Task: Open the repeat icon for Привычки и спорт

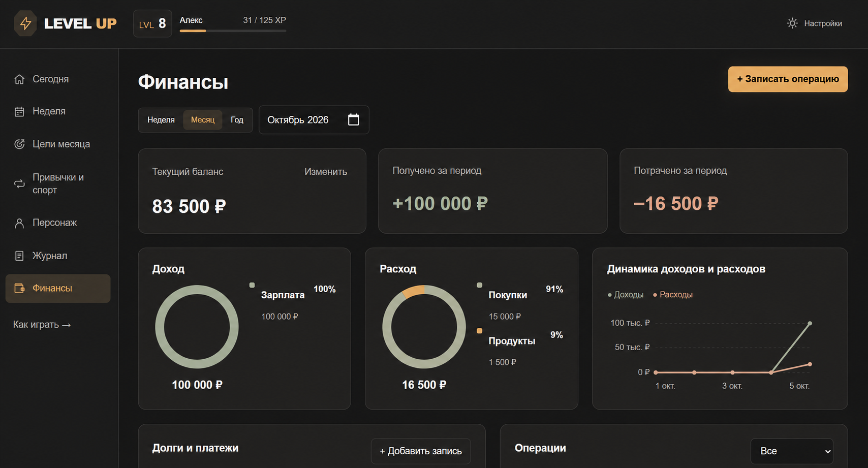Action: pos(19,183)
